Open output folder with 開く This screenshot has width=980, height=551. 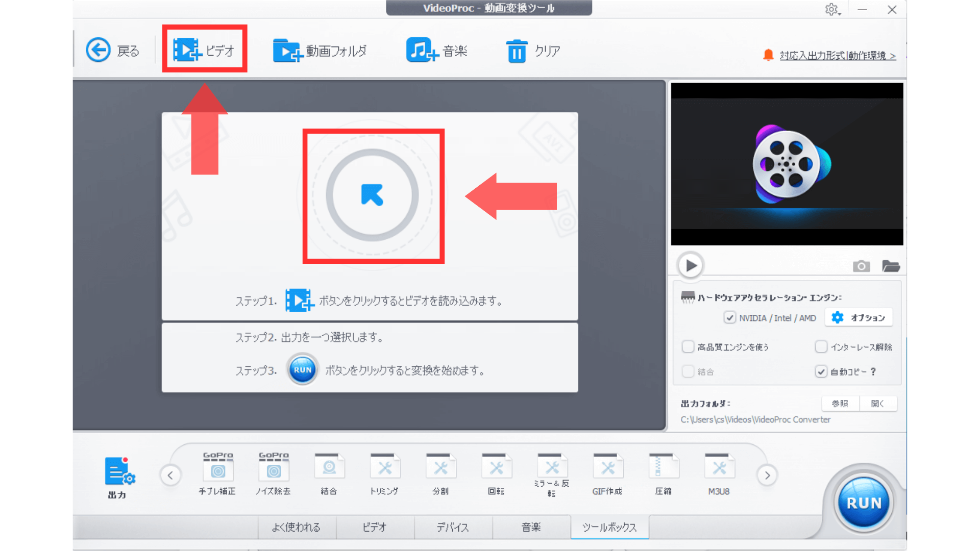tap(878, 404)
